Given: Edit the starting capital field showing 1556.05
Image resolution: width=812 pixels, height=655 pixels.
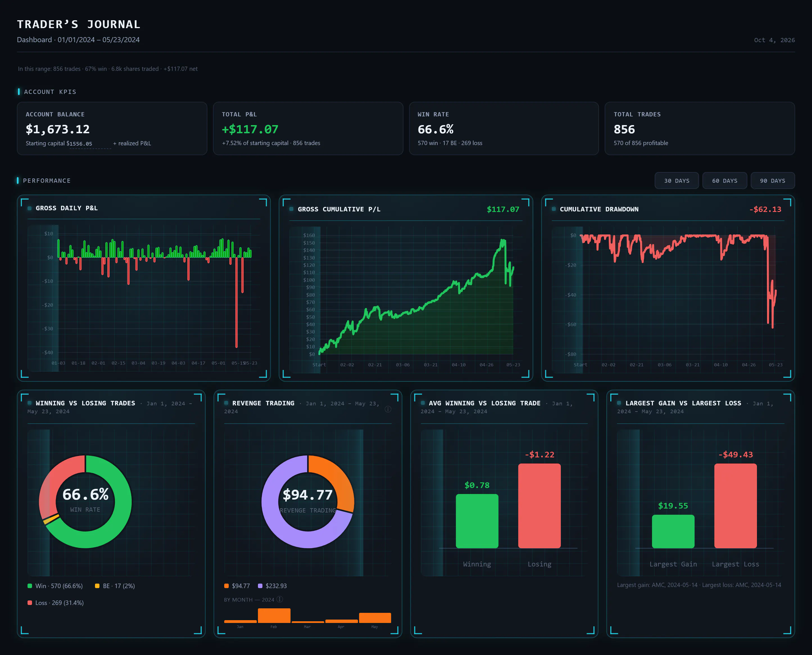Looking at the screenshot, I should 90,144.
